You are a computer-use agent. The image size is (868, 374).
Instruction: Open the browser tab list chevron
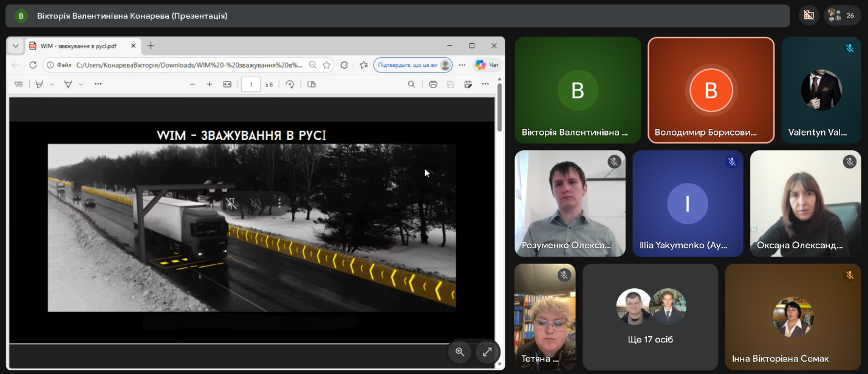pyautogui.click(x=15, y=46)
